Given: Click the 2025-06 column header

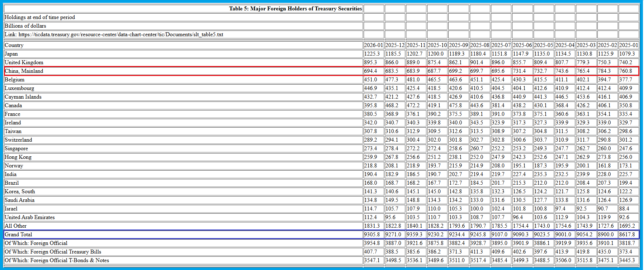Looking at the screenshot, I should 522,45.
